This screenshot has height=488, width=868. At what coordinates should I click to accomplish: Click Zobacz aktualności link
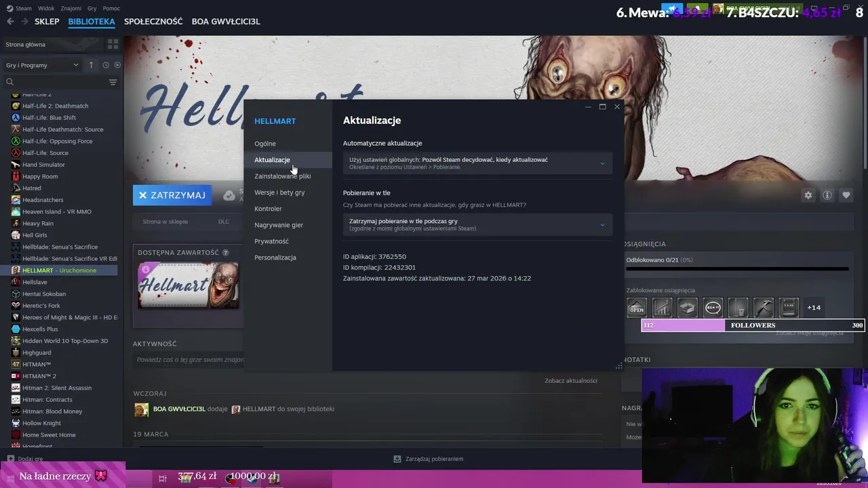tap(571, 381)
